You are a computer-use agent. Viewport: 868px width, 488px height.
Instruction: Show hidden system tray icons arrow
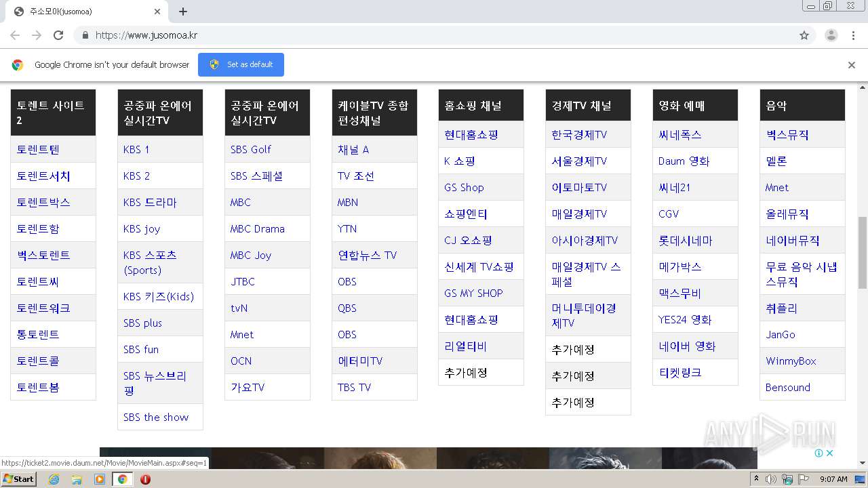tap(757, 479)
